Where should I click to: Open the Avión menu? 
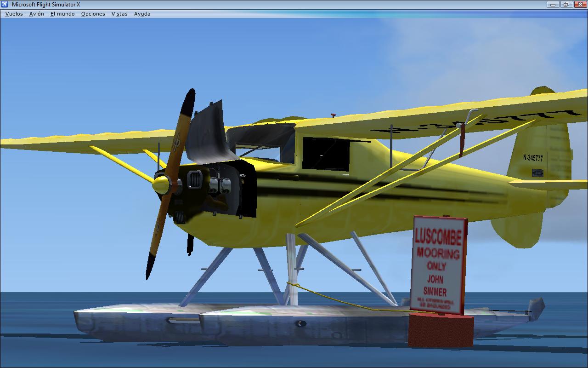point(37,14)
